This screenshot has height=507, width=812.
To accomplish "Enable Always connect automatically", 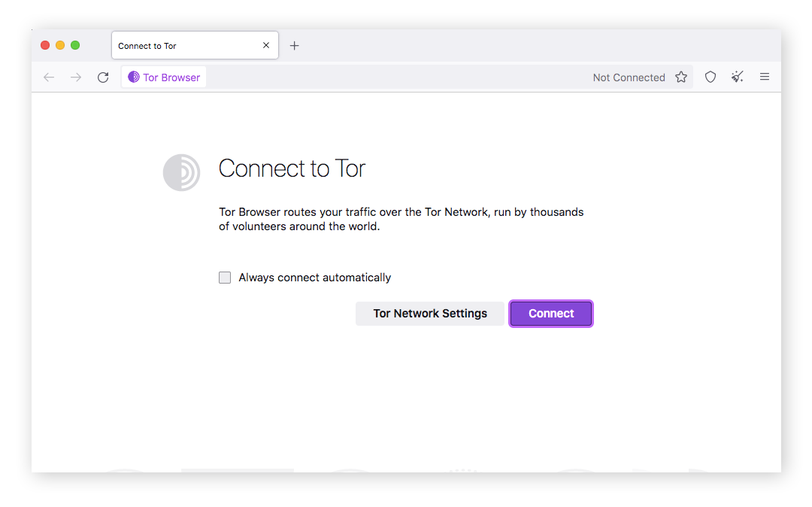I will 224,277.
